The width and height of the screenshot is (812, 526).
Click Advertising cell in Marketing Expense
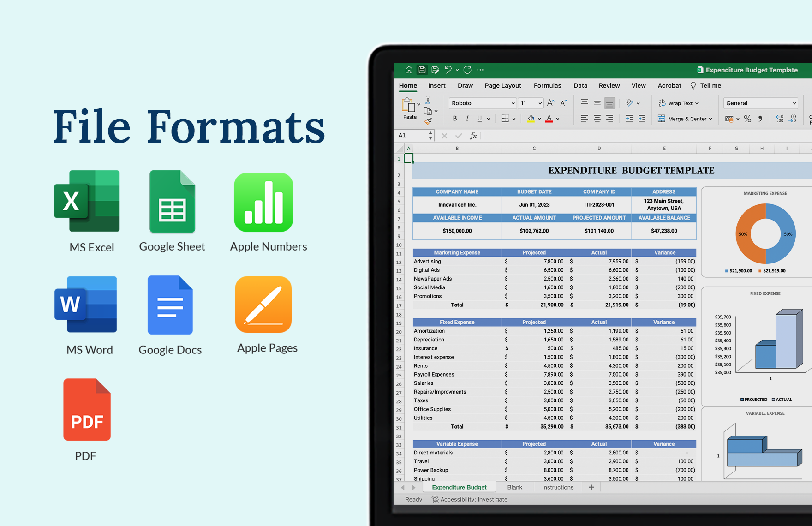(x=457, y=261)
